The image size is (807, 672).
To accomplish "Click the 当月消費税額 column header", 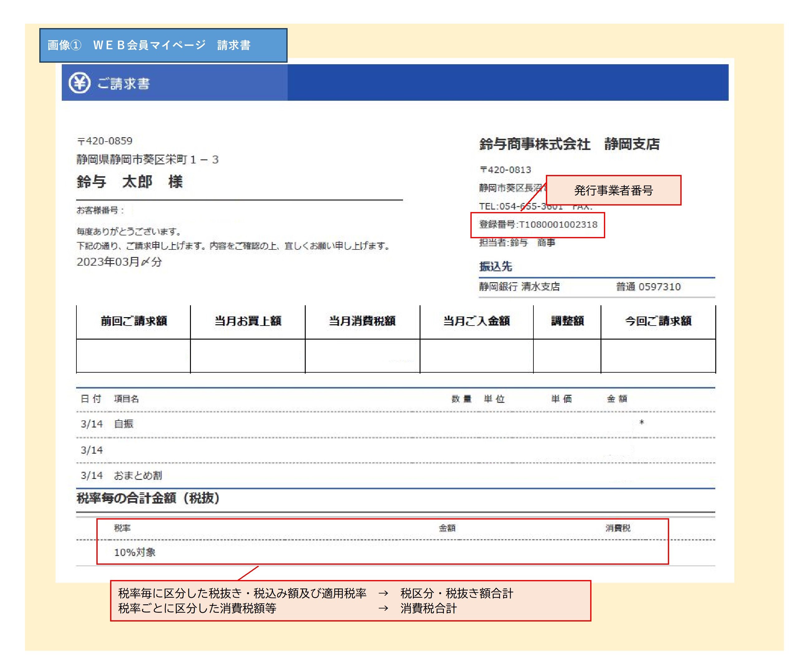I will tap(362, 321).
